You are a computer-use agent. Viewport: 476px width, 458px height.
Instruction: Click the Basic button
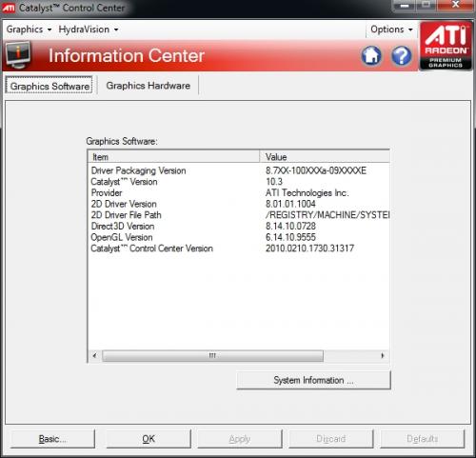click(x=52, y=439)
